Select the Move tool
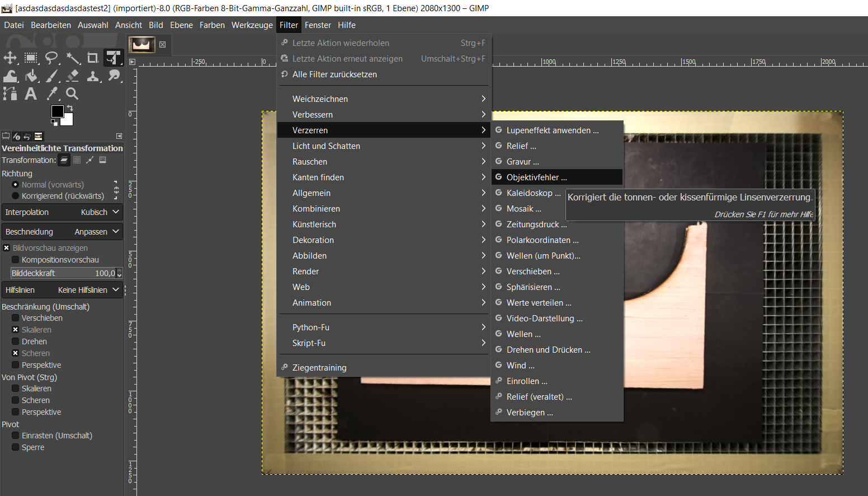 coord(10,58)
